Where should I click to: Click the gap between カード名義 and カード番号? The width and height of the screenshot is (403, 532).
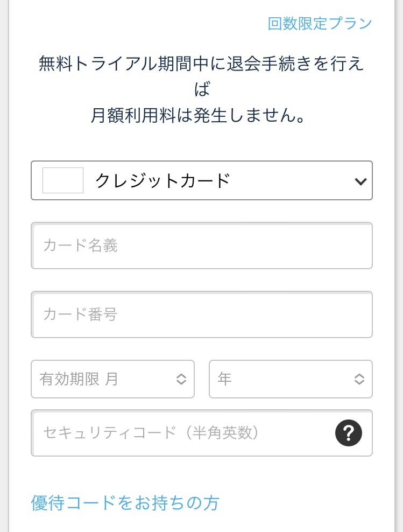click(x=202, y=280)
